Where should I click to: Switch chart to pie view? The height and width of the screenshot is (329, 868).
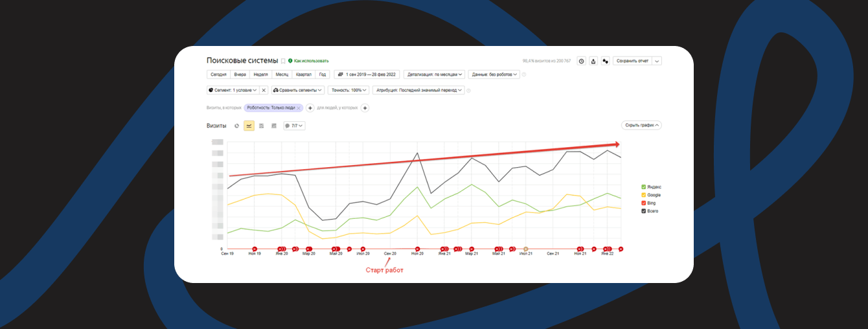coord(236,126)
